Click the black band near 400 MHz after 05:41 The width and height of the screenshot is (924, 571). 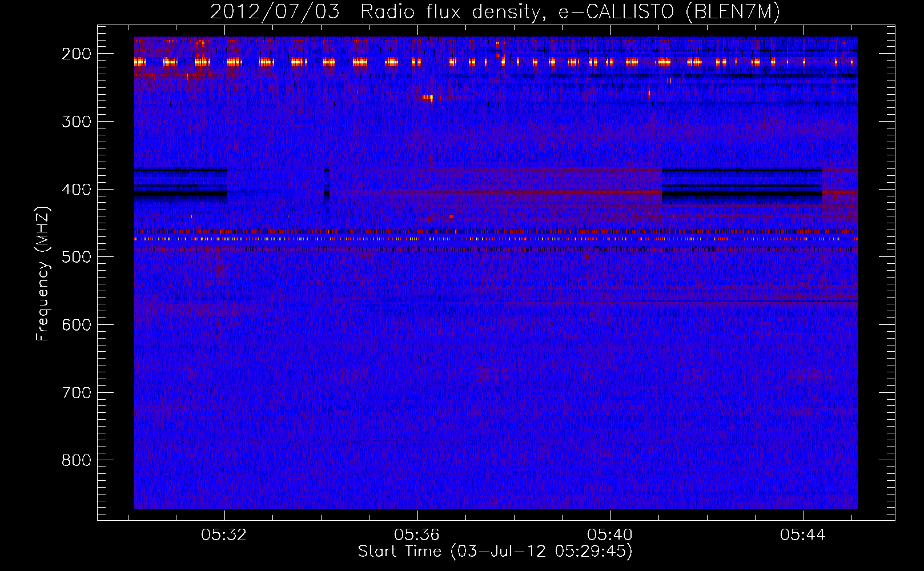point(742,194)
